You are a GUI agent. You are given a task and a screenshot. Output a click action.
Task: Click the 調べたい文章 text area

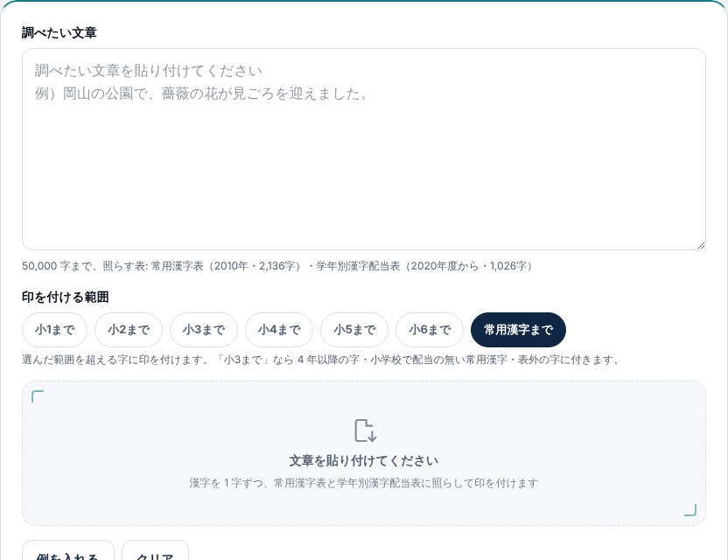(x=364, y=149)
